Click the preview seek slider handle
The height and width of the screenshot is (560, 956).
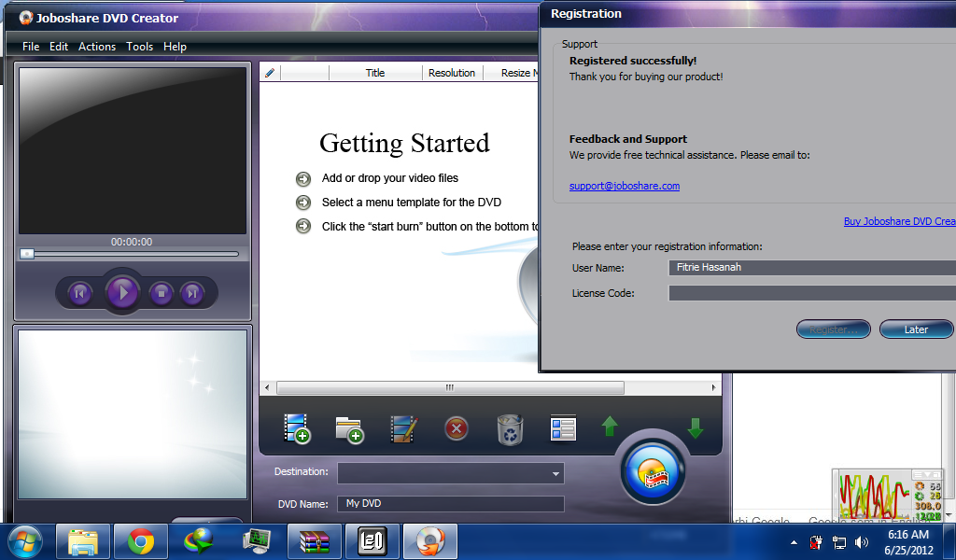click(27, 254)
